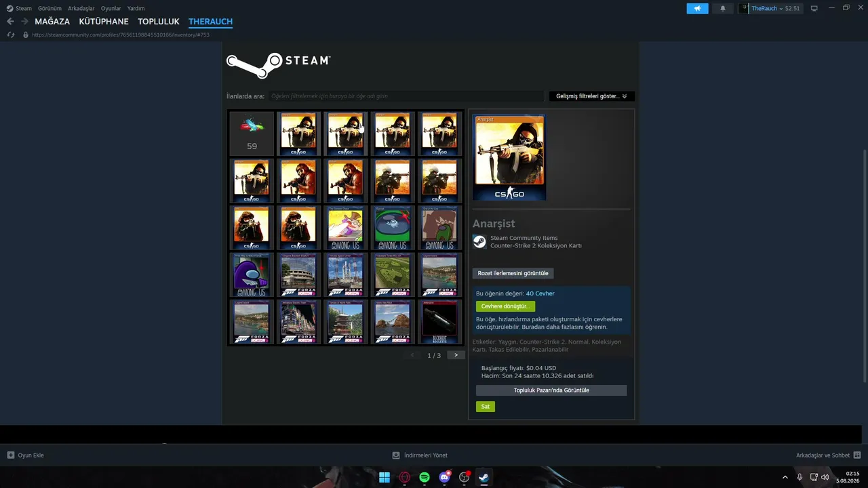The height and width of the screenshot is (488, 868).
Task: Switch to the KÜTÜPHANE tab
Action: click(104, 22)
